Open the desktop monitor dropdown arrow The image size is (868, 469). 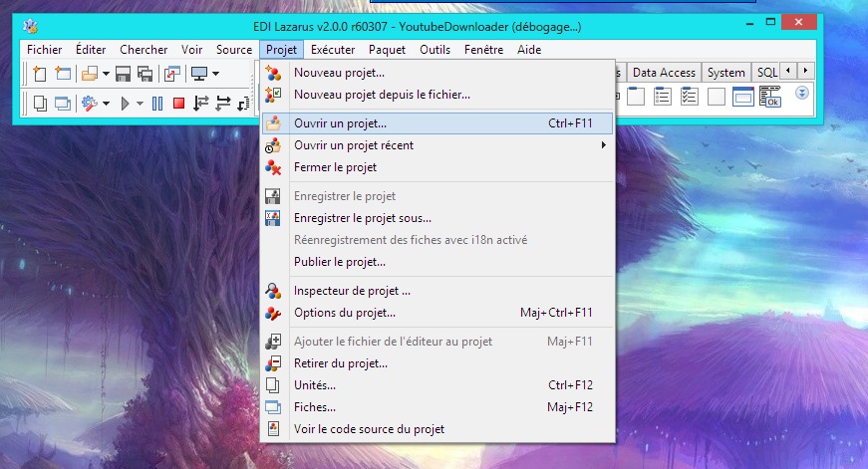pyautogui.click(x=215, y=74)
